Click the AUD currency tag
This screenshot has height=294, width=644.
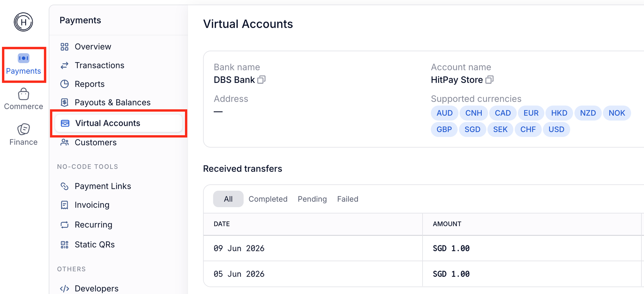pyautogui.click(x=444, y=113)
